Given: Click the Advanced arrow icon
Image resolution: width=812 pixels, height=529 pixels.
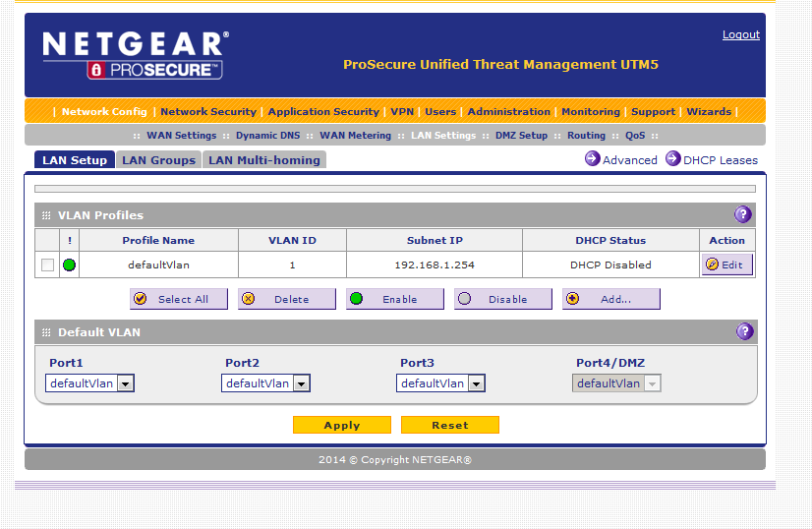Looking at the screenshot, I should tap(593, 158).
